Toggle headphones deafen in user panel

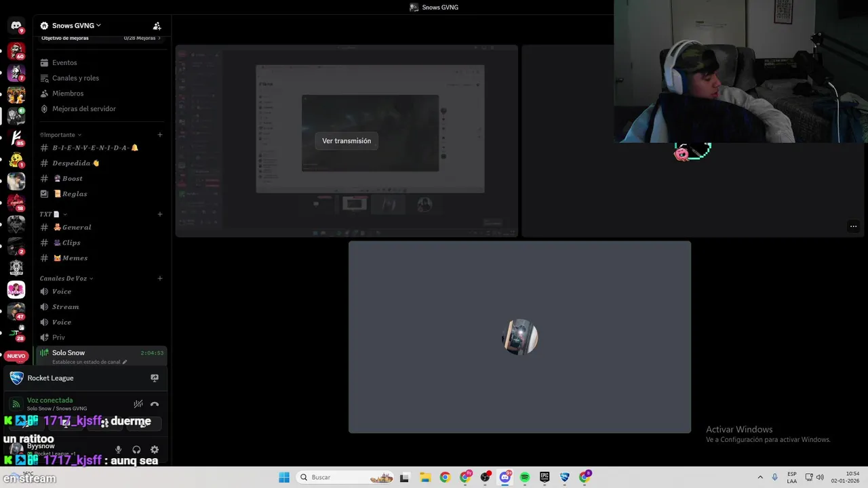pyautogui.click(x=136, y=449)
